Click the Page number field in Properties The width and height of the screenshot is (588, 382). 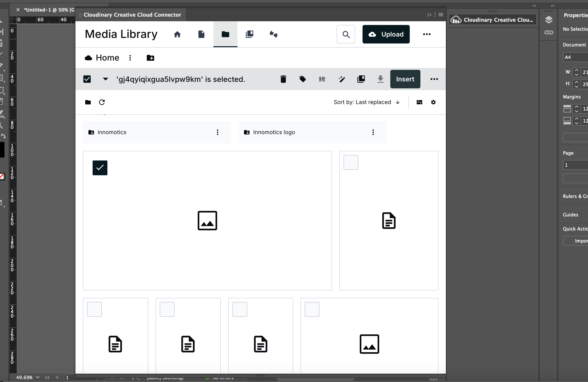575,165
